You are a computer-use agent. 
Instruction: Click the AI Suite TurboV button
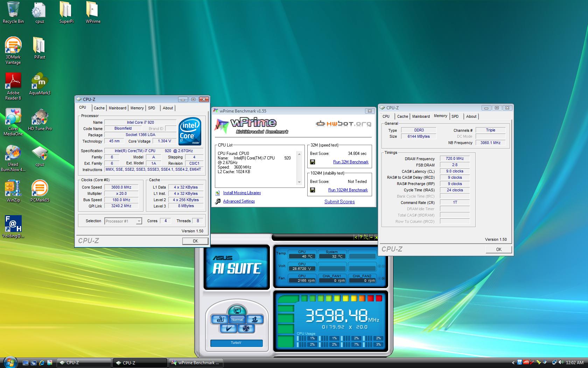[236, 343]
